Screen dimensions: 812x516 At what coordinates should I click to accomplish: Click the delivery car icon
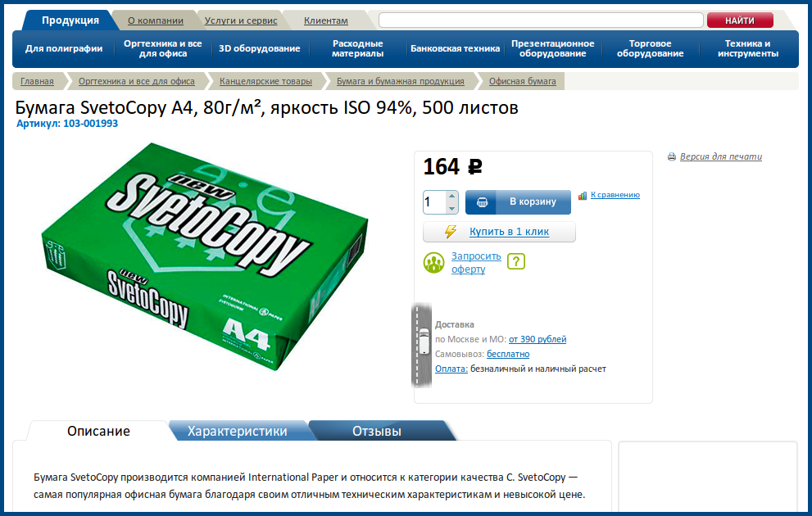424,341
